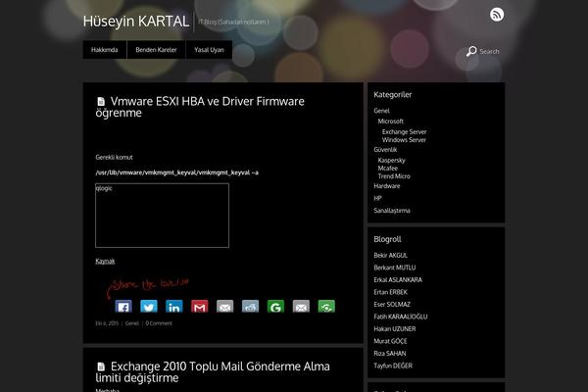The image size is (588, 392).
Task: Open the Yasal Uyarı menu item
Action: click(209, 50)
